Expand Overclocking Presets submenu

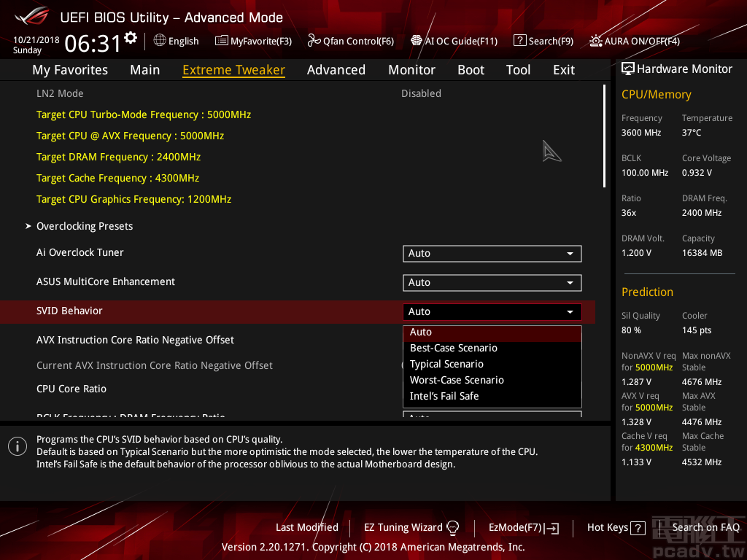(85, 226)
